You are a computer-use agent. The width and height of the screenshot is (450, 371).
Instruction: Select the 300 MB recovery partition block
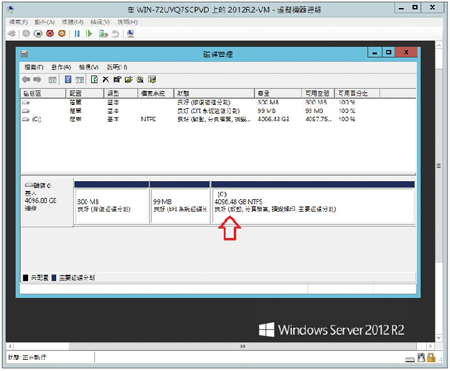[x=112, y=206]
